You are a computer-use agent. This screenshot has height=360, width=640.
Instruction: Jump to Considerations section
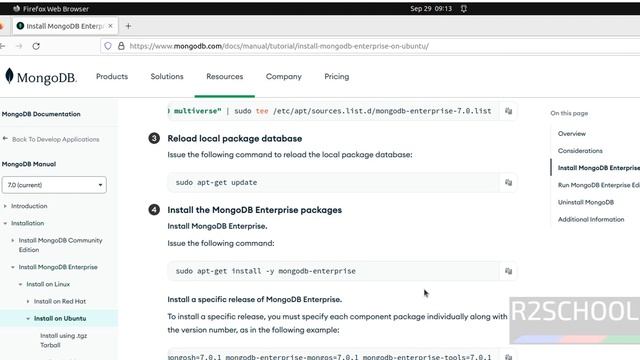pyautogui.click(x=580, y=151)
